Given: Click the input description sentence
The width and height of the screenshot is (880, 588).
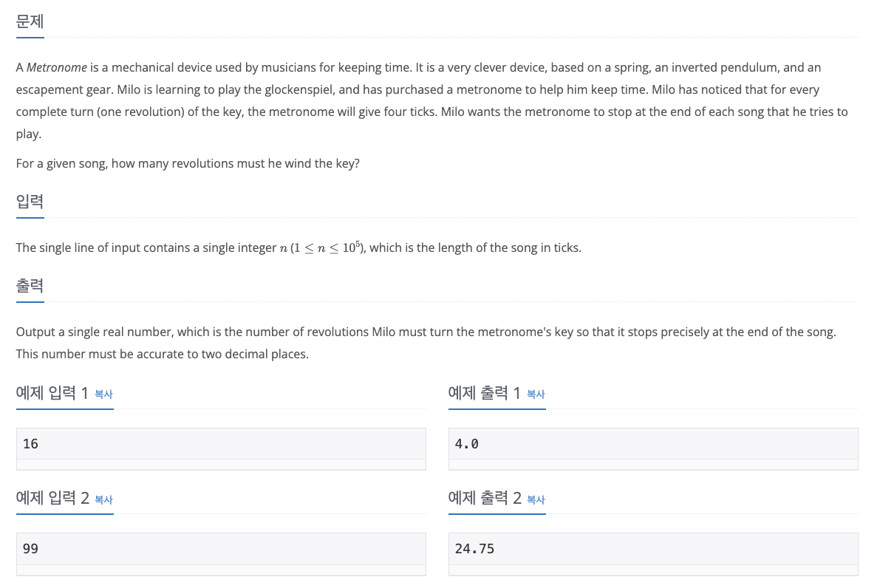Looking at the screenshot, I should (299, 247).
